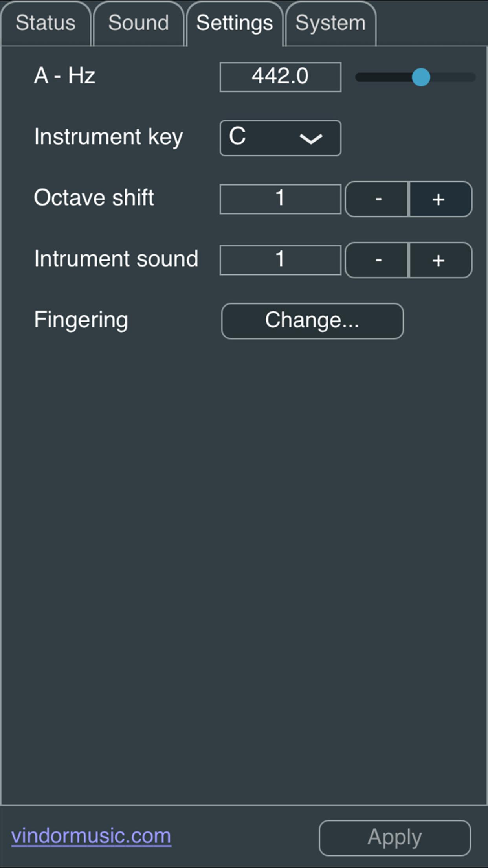Decrease Octave shift with minus button
The height and width of the screenshot is (868, 488).
tap(377, 199)
